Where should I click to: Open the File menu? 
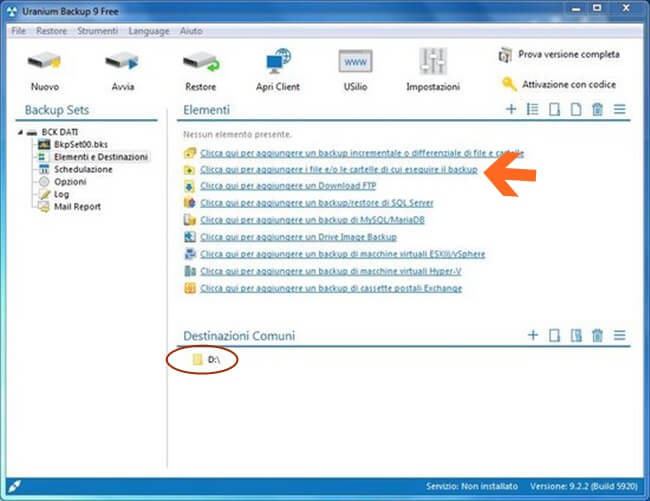coord(18,31)
